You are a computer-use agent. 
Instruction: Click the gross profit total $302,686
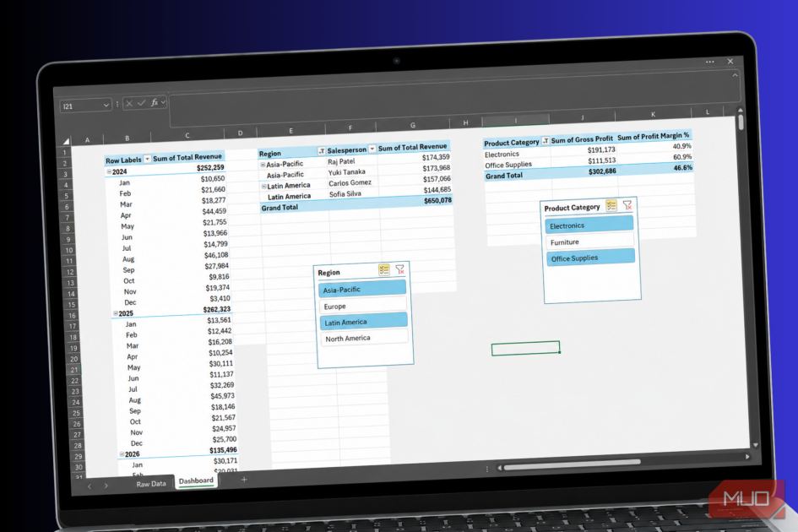click(602, 171)
